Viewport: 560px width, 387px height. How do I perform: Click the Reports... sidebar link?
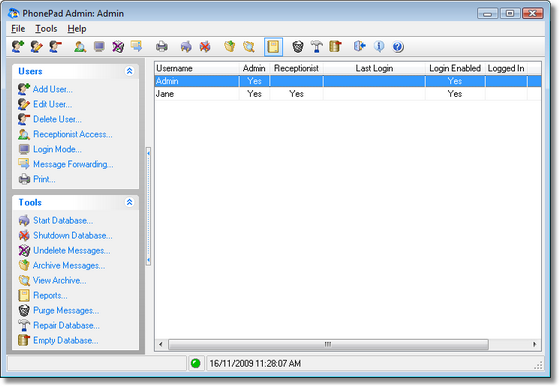click(50, 296)
